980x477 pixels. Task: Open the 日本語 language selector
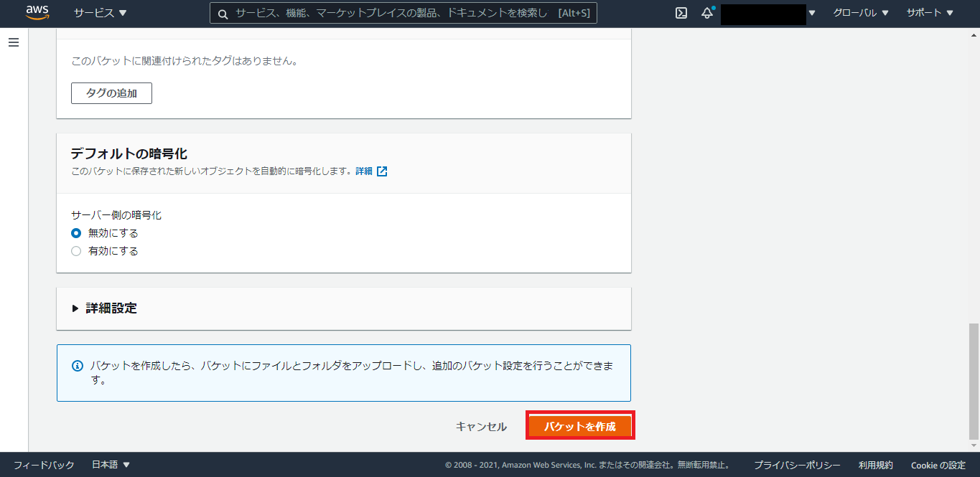(111, 465)
